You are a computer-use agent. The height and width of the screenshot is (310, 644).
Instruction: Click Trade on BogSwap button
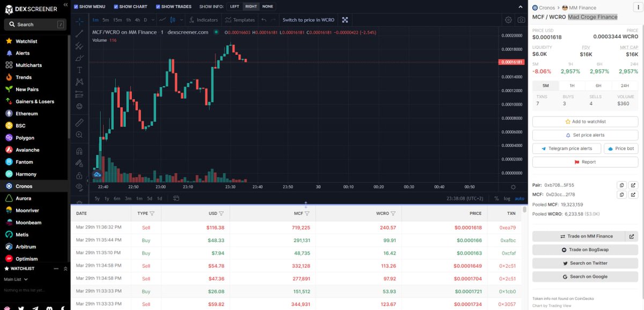pyautogui.click(x=585, y=249)
